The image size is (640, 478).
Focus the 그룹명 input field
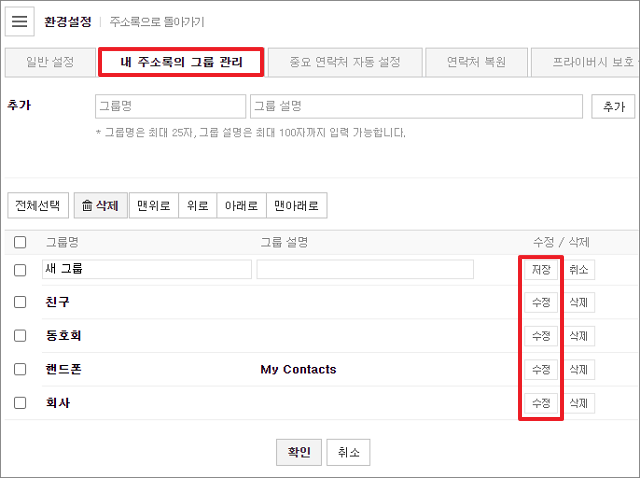[170, 107]
